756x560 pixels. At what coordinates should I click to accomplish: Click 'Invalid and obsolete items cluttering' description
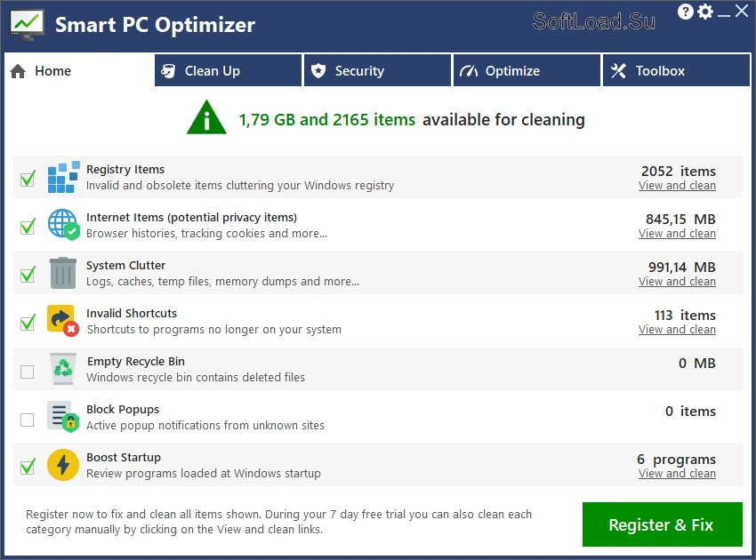click(x=240, y=186)
